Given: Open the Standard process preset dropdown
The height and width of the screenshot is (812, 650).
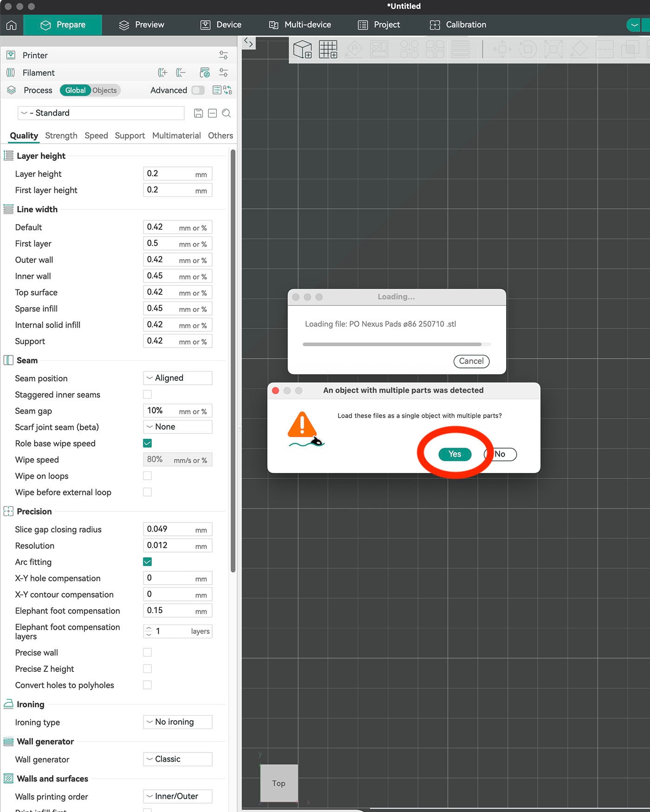Looking at the screenshot, I should 101,113.
